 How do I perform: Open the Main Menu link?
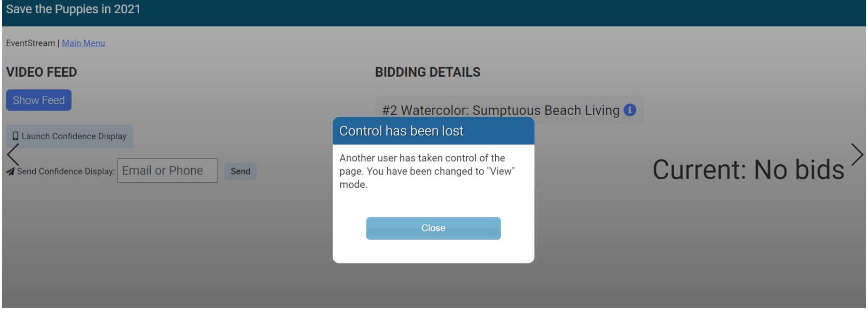(x=83, y=43)
